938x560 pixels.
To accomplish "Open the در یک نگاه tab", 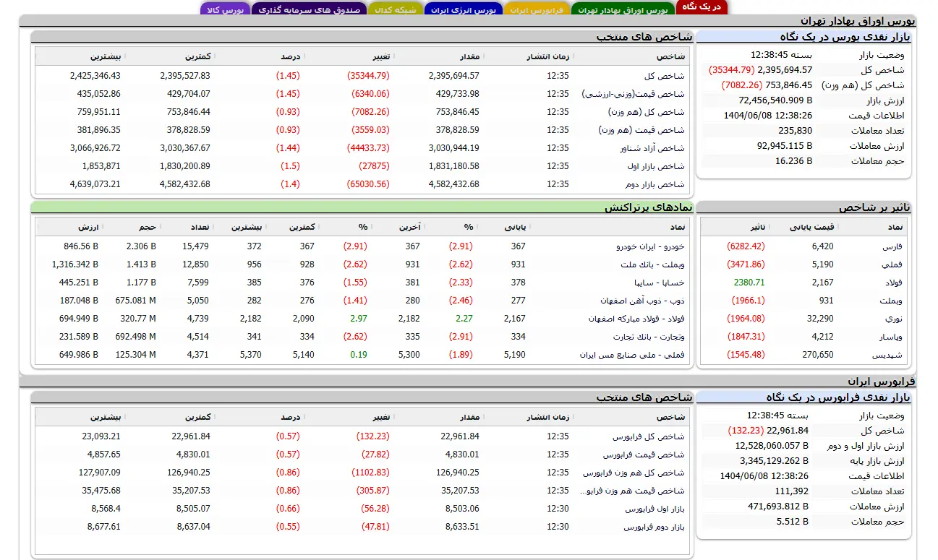I will point(702,7).
